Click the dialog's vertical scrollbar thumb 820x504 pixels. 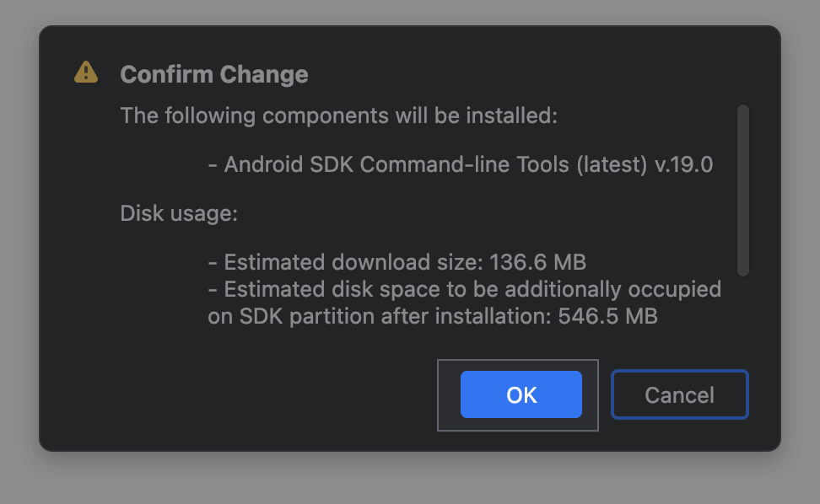[x=742, y=190]
